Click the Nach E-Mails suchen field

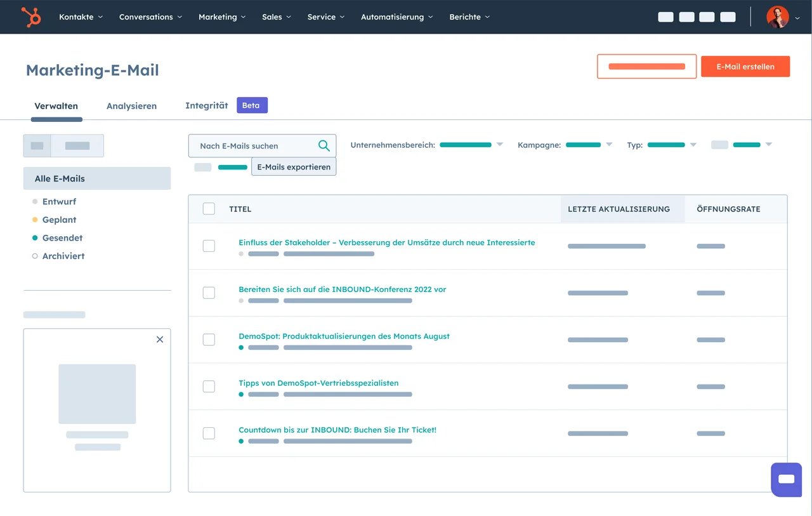point(254,146)
